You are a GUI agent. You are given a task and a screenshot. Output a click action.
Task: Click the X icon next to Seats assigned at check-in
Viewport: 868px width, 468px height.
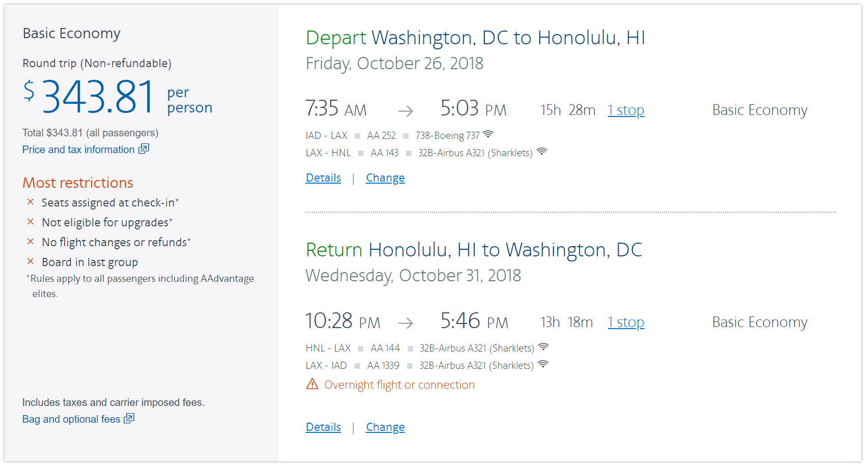(31, 202)
